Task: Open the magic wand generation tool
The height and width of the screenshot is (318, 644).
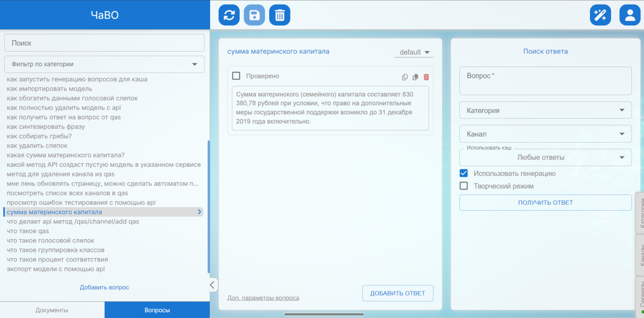Action: click(x=600, y=15)
